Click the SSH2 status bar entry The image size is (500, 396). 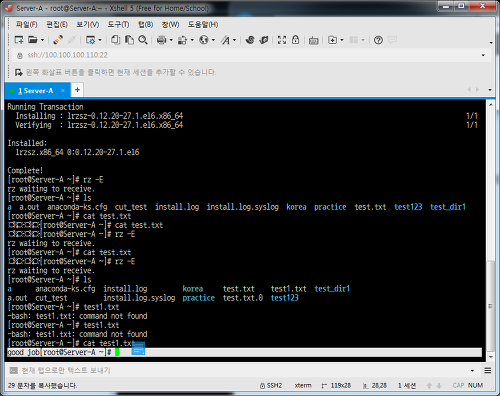tap(271, 386)
